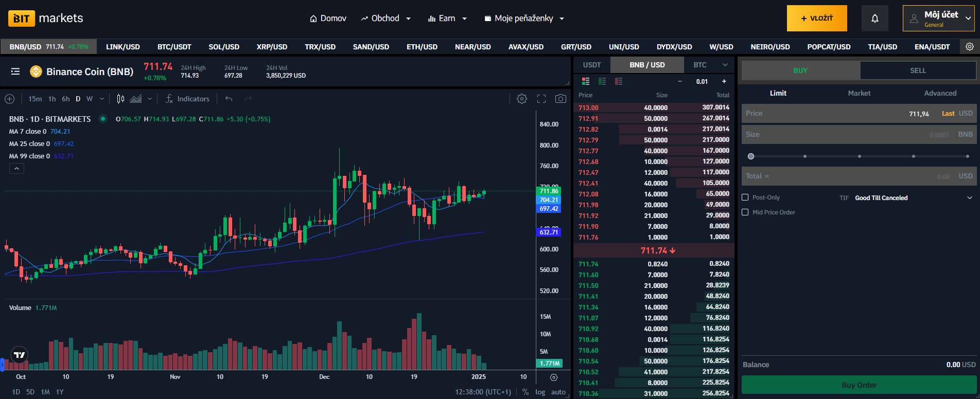980x399 pixels.
Task: Take chart snapshot with camera icon
Action: point(561,99)
